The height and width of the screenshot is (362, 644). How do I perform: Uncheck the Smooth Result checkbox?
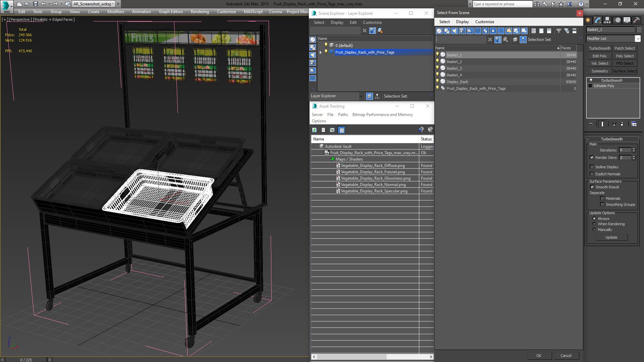[x=592, y=187]
